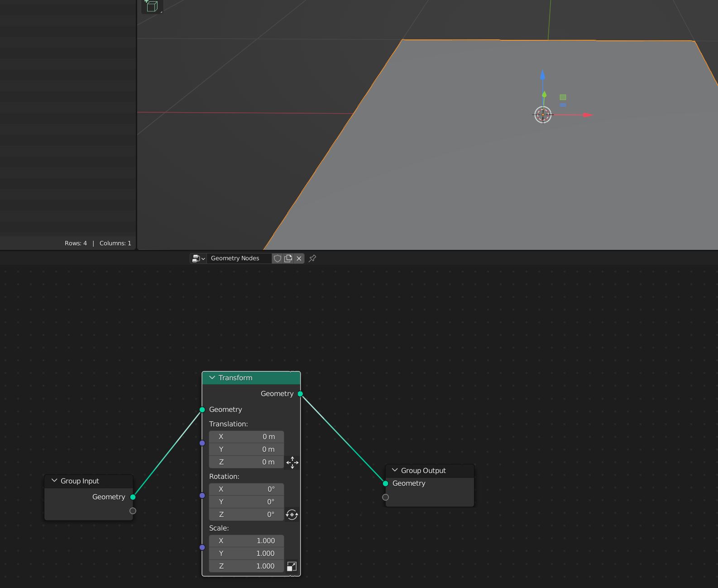Image resolution: width=718 pixels, height=588 pixels.
Task: Collapse the Transform node
Action: (212, 378)
